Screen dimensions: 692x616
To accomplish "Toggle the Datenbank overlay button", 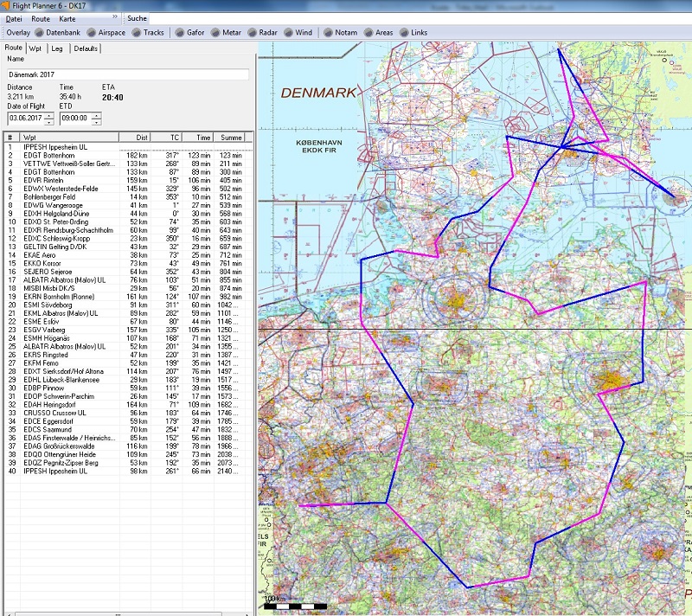I will pyautogui.click(x=59, y=32).
